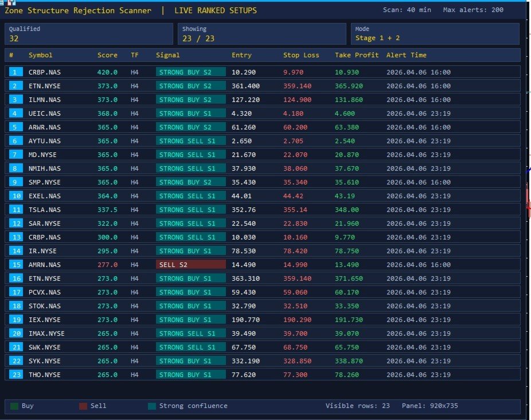Screen dimensions: 531x420
Task: Click the Panel: 920x735 status
Action: pos(430,406)
